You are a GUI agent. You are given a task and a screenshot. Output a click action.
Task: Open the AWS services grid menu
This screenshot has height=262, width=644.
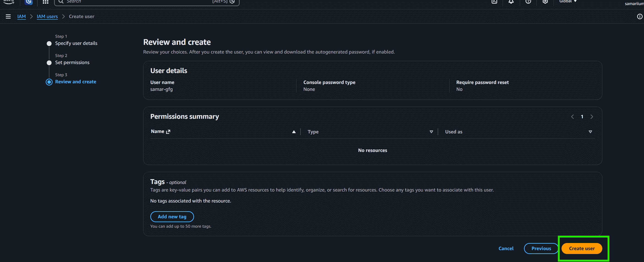point(46,2)
